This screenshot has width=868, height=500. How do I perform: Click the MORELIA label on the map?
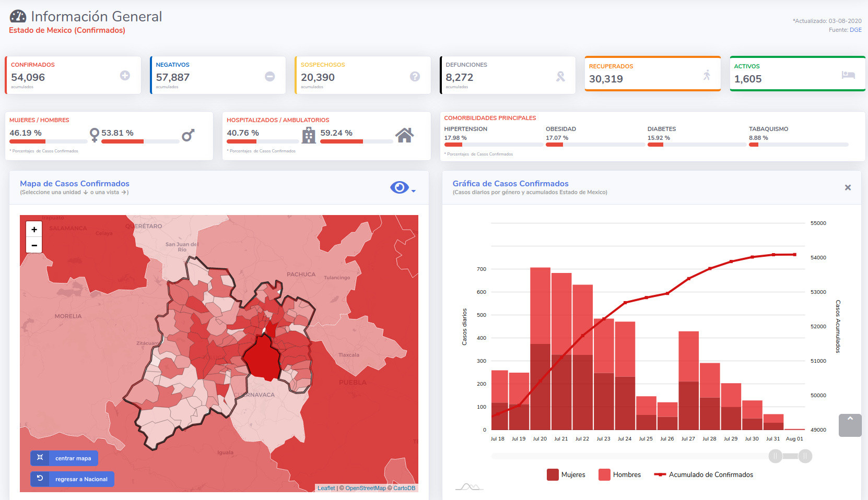[68, 316]
